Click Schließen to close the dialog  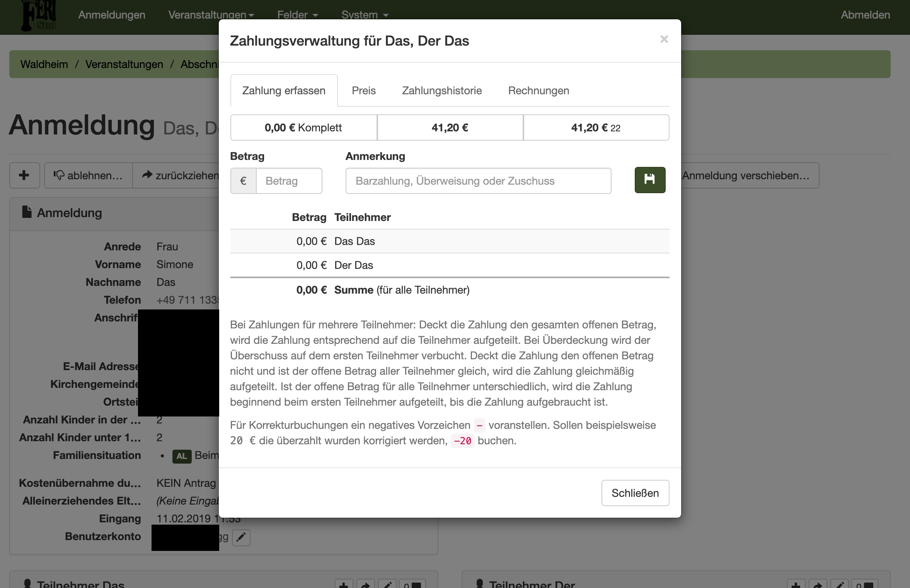tap(635, 493)
